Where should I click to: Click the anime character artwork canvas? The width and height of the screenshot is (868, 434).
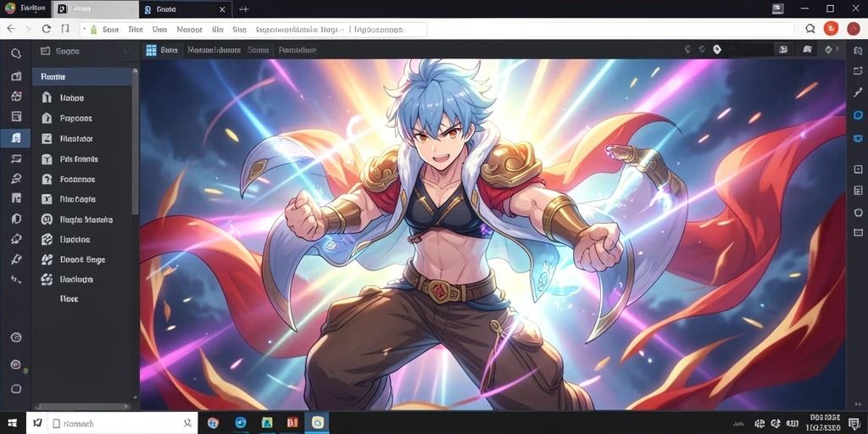(492, 234)
